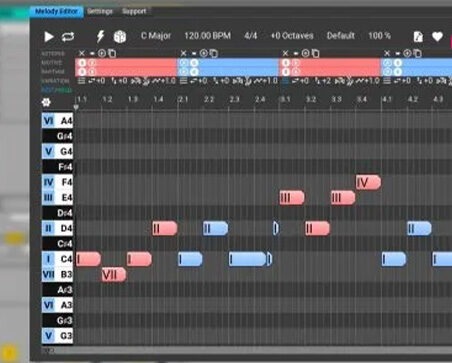This screenshot has width=452, height=363.
Task: Delete bar 4 using its X icon
Action: 387,53
